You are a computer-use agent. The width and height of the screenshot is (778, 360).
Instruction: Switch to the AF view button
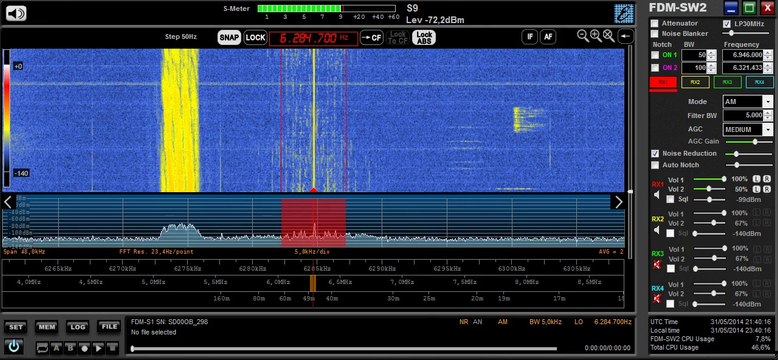547,37
